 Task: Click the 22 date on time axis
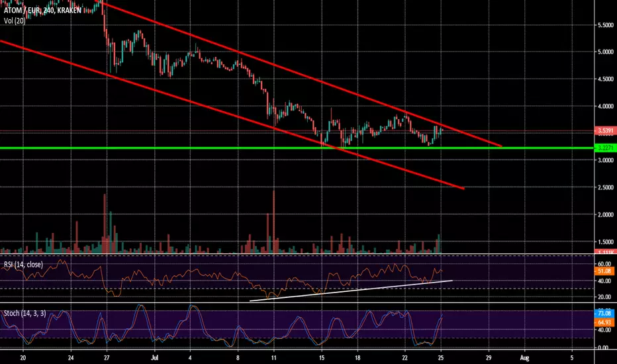tap(405, 357)
